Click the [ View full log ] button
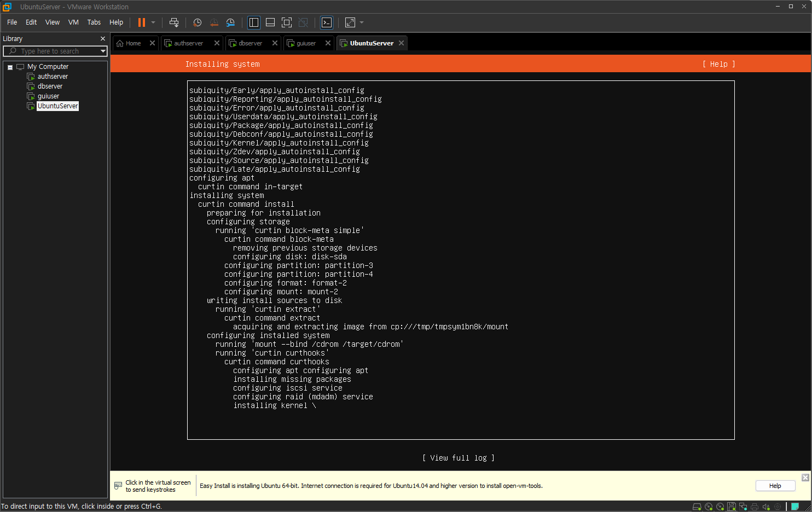The height and width of the screenshot is (512, 812). (459, 458)
